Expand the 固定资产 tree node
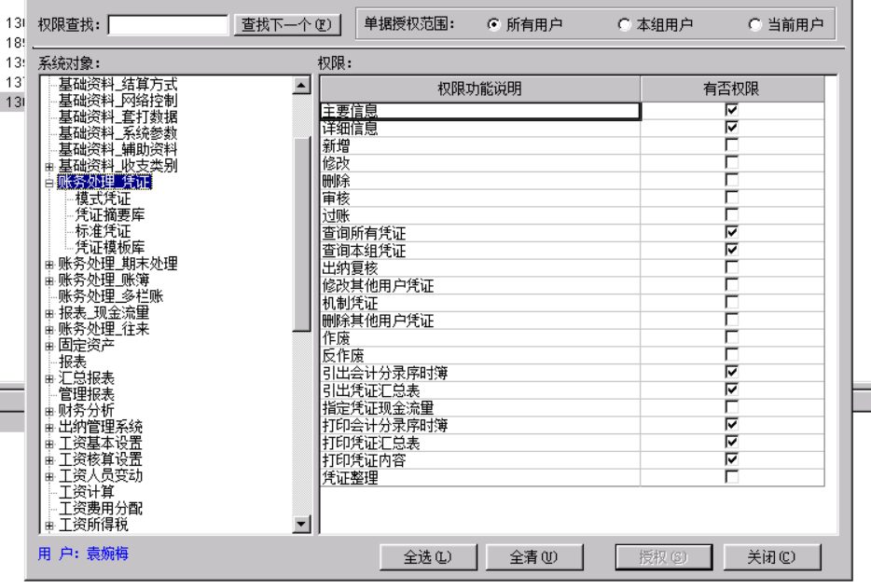 point(48,344)
